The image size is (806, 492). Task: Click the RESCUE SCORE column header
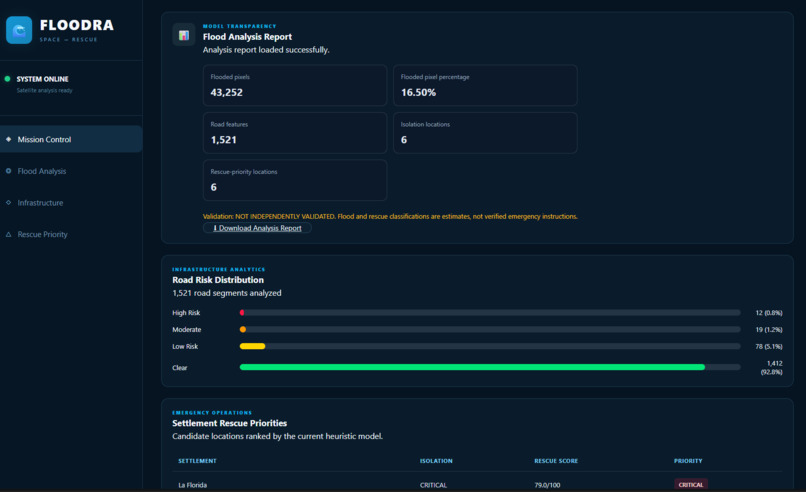556,461
